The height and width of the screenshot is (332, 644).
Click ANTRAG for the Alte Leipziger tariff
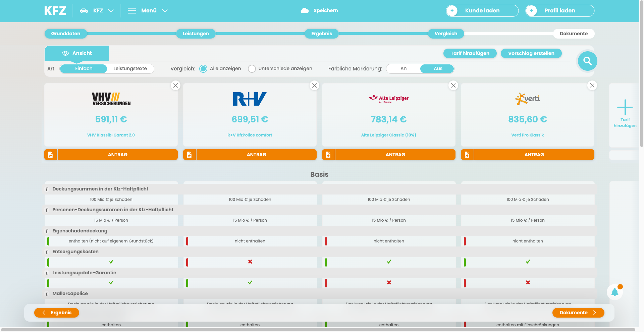click(395, 155)
